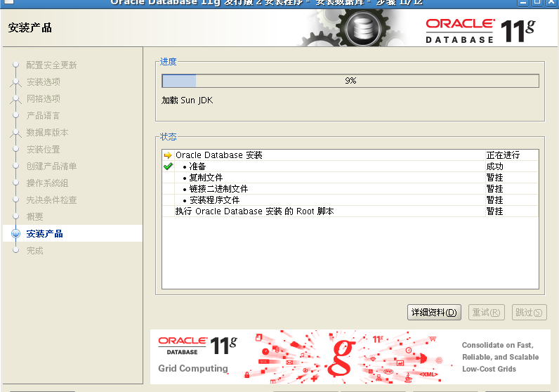
Task: Select the 数据库版本 step
Action: [x=47, y=132]
